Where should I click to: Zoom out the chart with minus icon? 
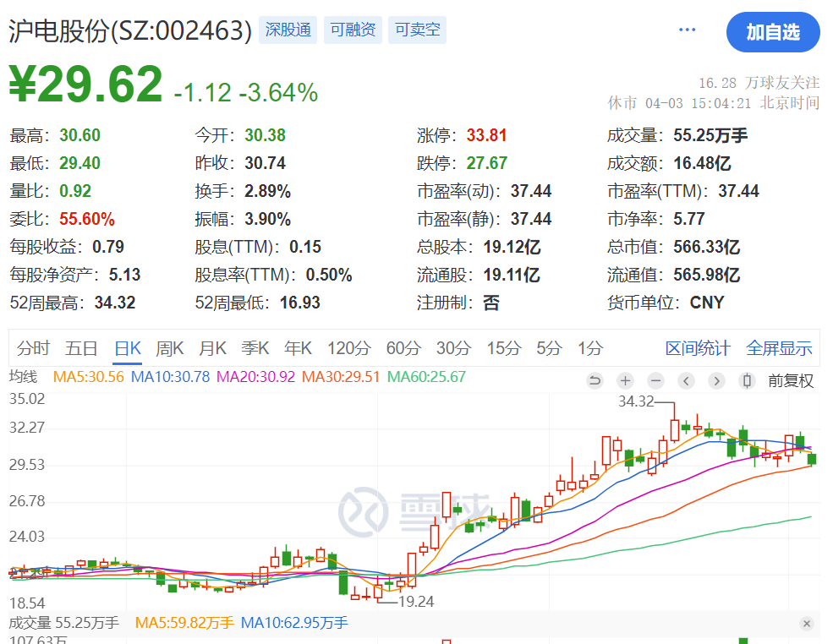tap(656, 380)
